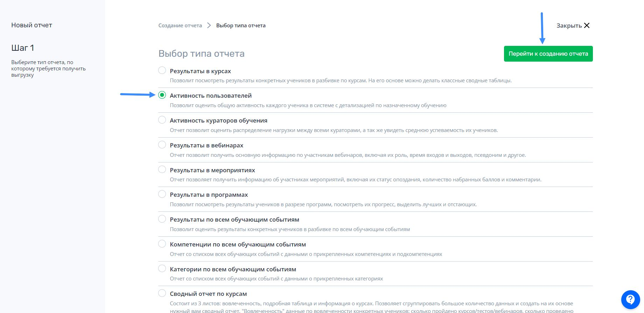Go to Создание отчета breadcrumb link
This screenshot has width=644, height=313.
pos(180,26)
